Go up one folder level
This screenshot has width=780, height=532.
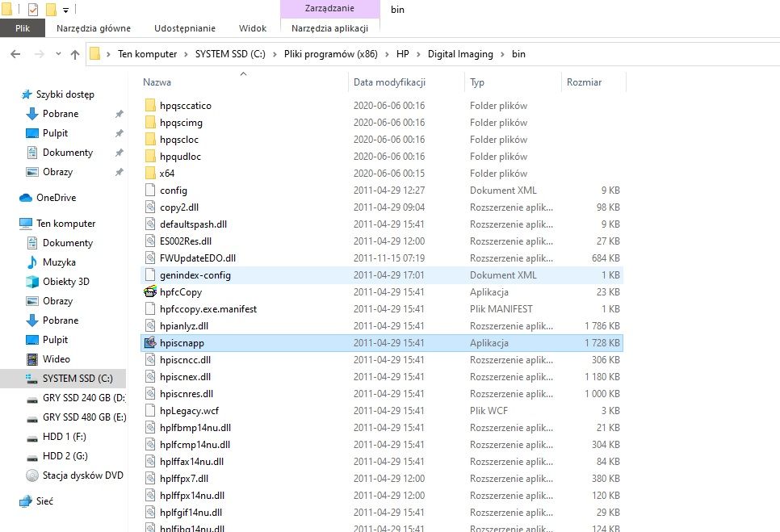[75, 54]
